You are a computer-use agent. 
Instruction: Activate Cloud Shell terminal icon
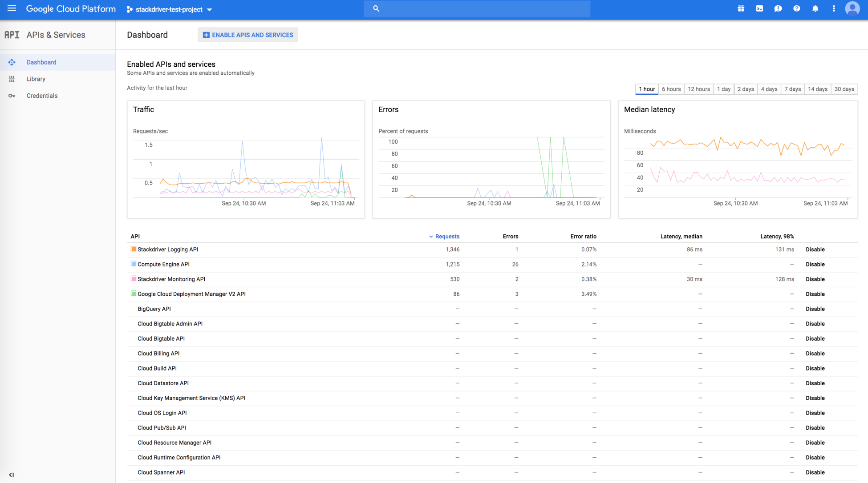[759, 8]
